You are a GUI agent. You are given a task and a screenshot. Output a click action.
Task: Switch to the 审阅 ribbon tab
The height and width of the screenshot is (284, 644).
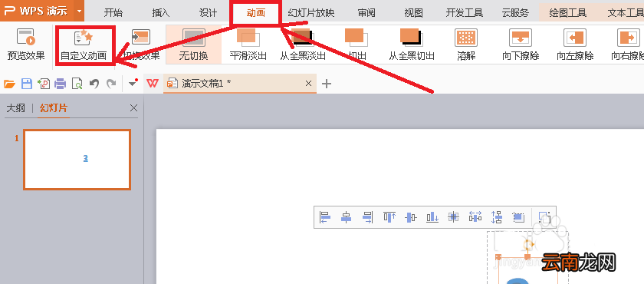[x=366, y=13]
